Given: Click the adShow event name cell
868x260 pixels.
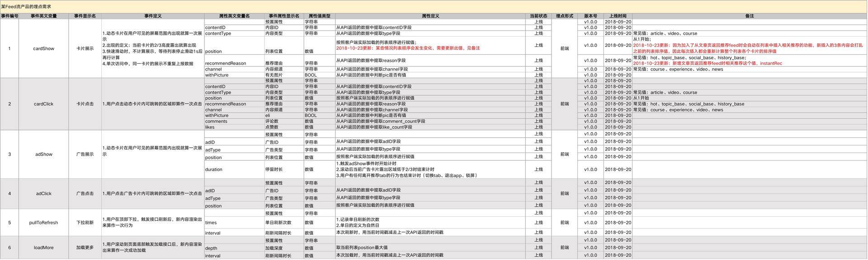Looking at the screenshot, I should (x=44, y=154).
